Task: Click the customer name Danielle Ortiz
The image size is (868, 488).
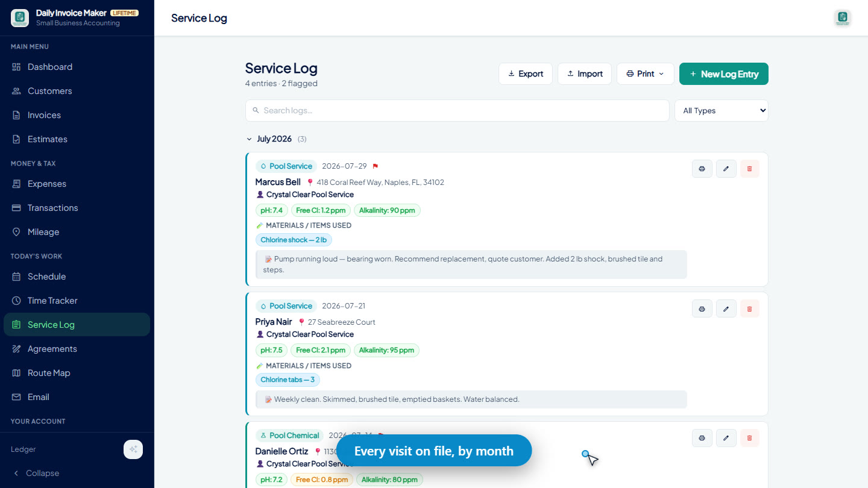Action: pos(281,451)
